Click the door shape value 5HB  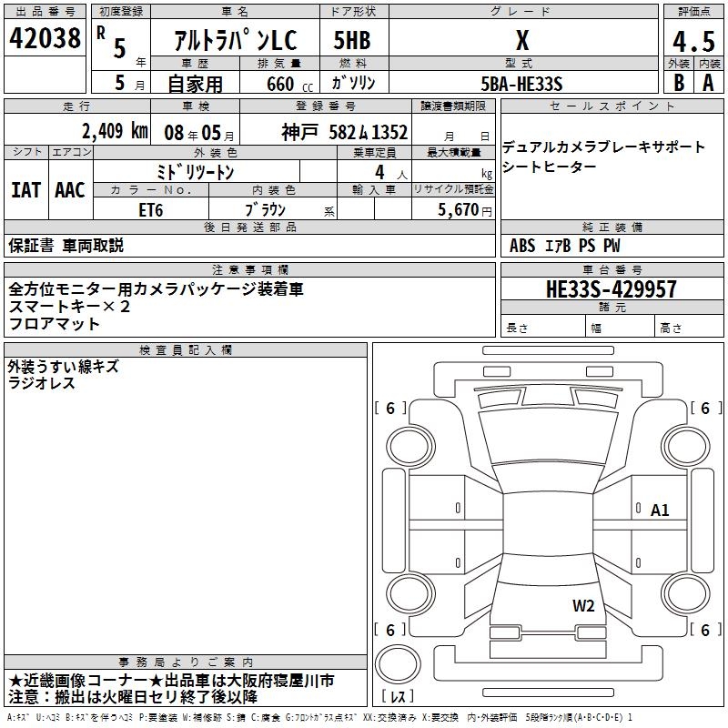tap(352, 40)
